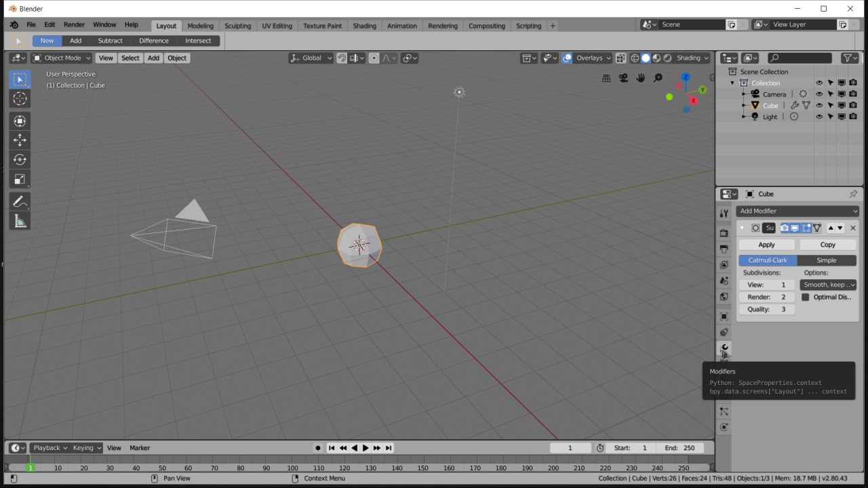Open the File menu
The image size is (868, 488).
point(31,25)
